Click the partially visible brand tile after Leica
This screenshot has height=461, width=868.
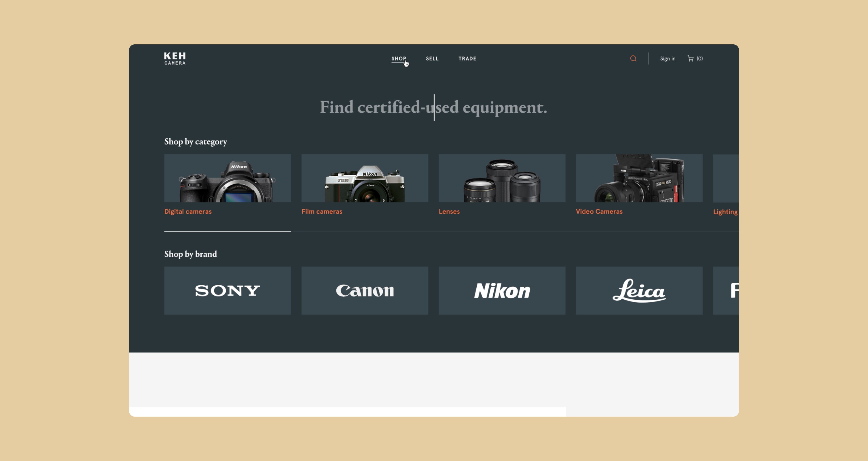726,290
